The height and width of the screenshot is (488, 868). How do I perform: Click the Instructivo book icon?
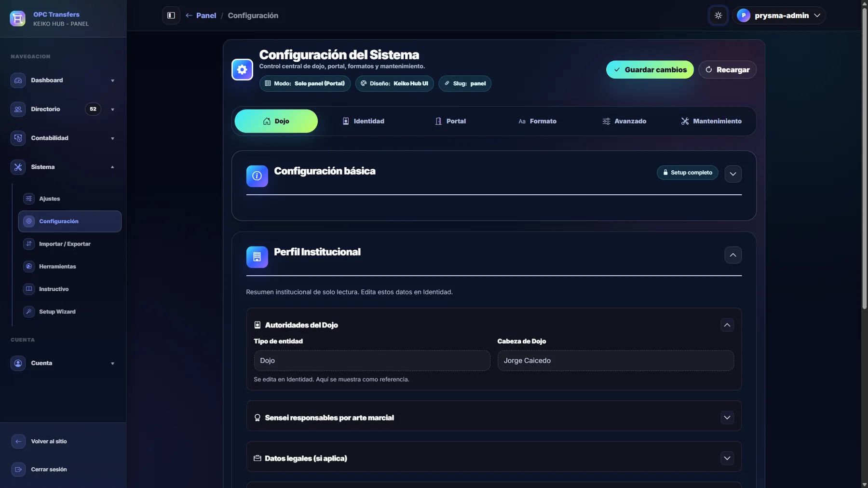29,289
